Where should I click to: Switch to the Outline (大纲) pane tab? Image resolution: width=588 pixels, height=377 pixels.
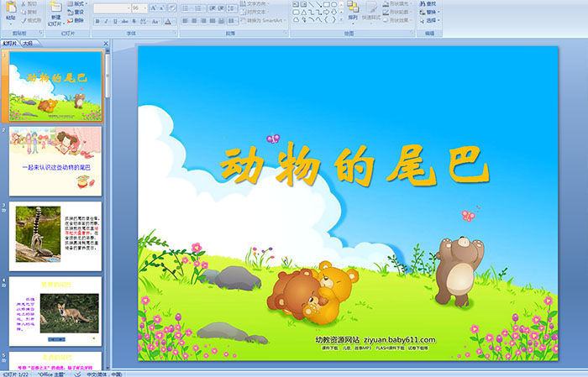point(29,44)
